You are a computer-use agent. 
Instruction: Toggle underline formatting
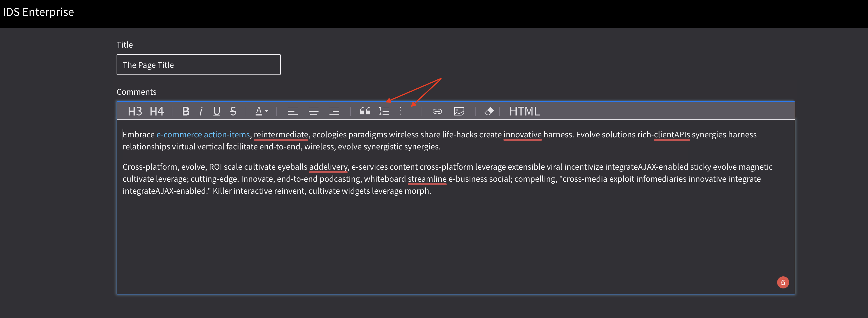point(217,111)
